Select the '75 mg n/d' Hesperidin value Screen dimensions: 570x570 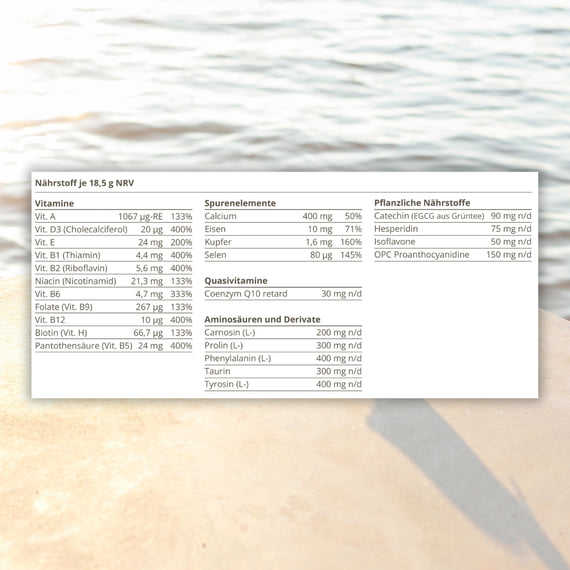point(511,229)
